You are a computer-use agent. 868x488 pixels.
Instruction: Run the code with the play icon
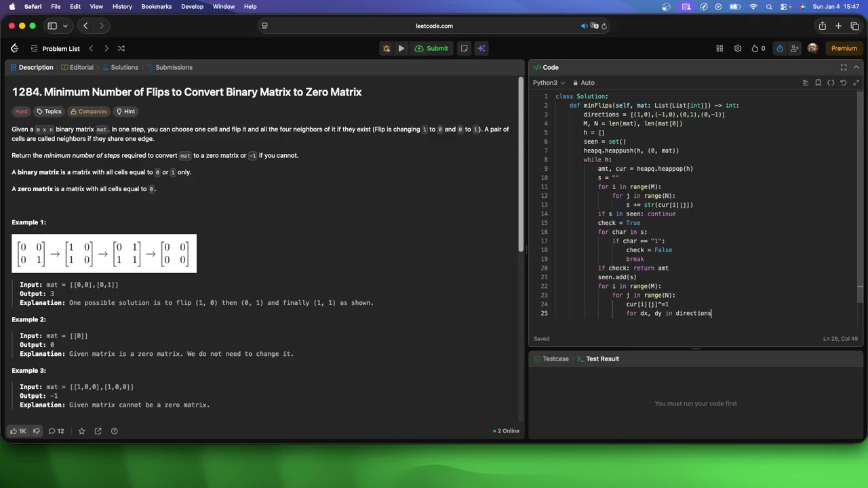pos(401,48)
